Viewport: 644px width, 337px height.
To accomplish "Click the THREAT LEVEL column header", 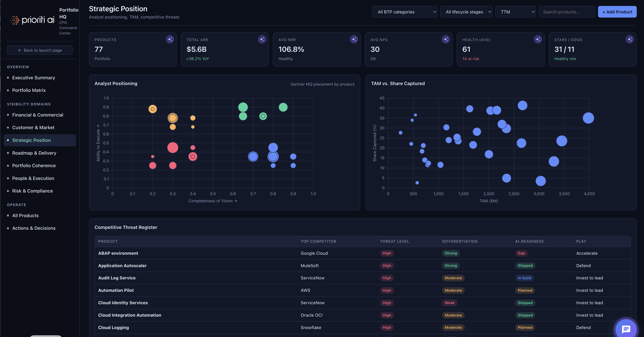I will (x=395, y=241).
